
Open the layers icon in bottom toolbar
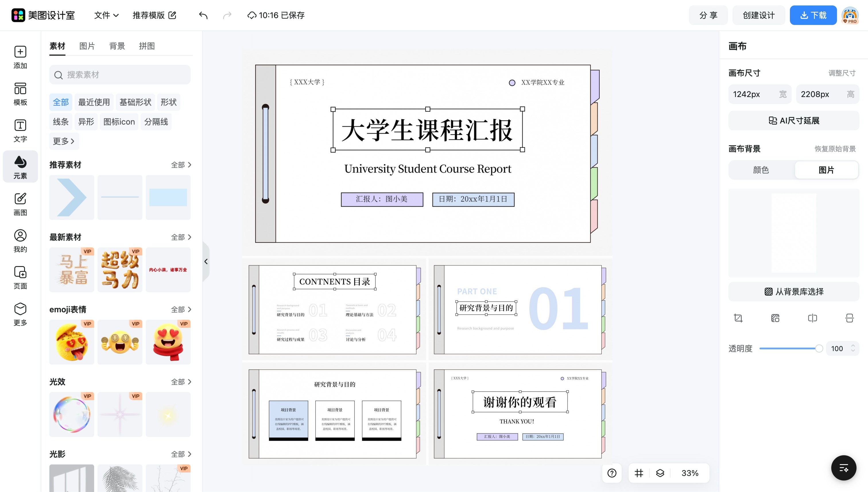tap(660, 473)
